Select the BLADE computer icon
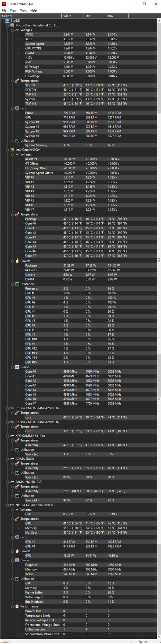 (7, 21)
